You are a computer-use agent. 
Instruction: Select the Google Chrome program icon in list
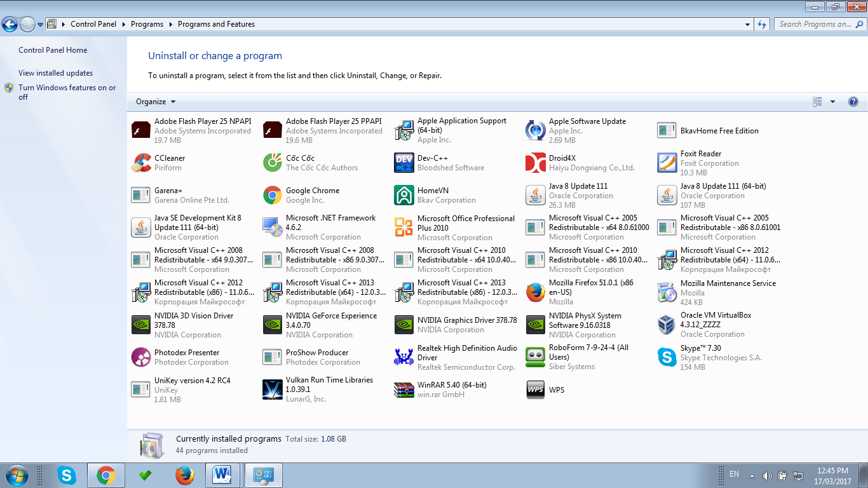click(x=272, y=195)
